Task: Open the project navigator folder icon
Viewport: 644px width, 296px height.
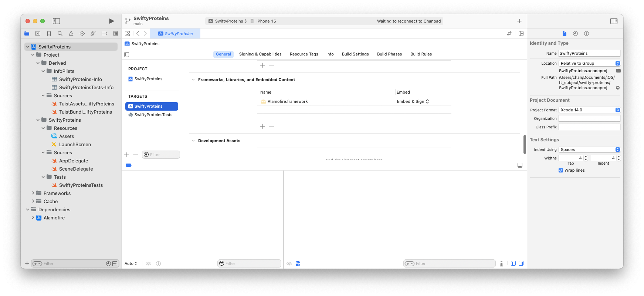Action: (27, 33)
